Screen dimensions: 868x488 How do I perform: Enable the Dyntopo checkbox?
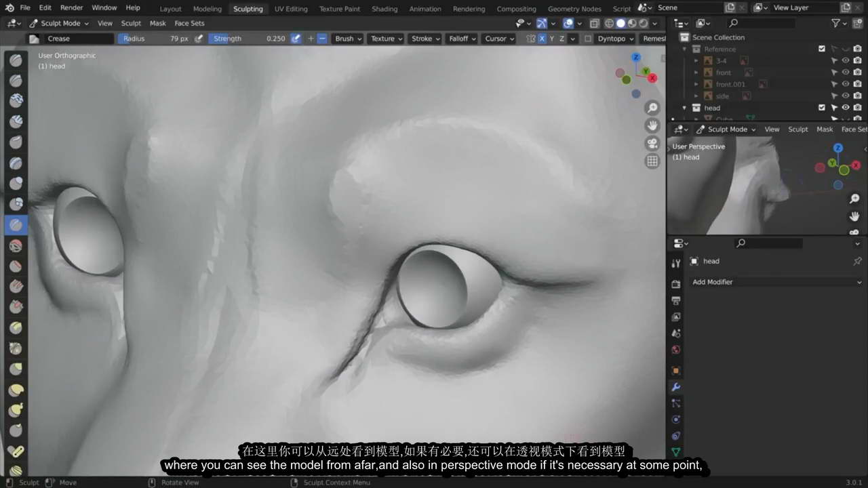pos(588,39)
